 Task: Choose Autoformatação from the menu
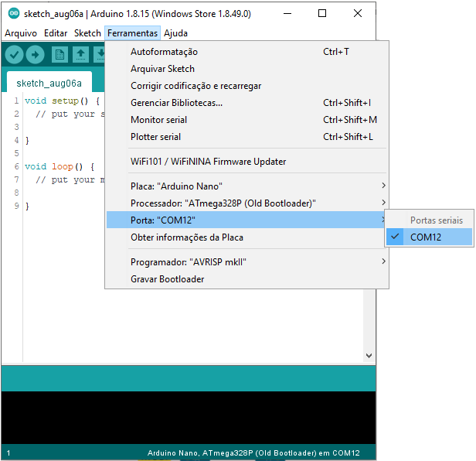(247, 52)
